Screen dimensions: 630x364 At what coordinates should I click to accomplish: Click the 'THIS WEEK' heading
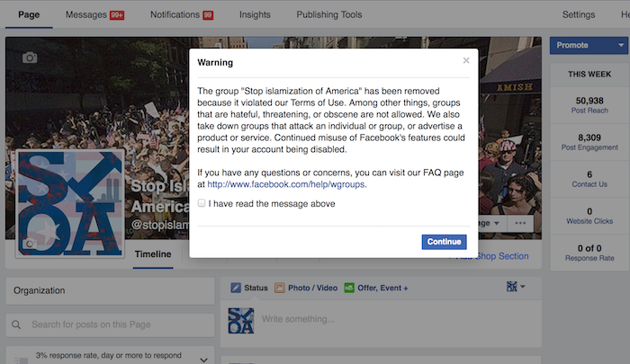point(589,75)
